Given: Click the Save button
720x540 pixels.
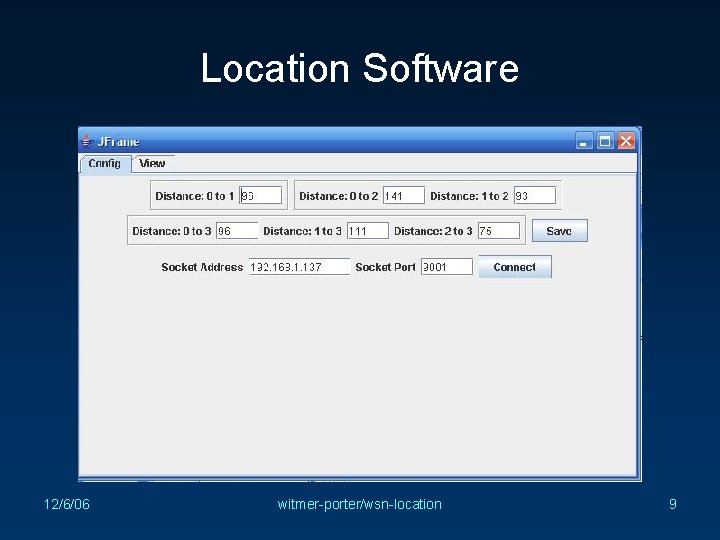Looking at the screenshot, I should [559, 231].
